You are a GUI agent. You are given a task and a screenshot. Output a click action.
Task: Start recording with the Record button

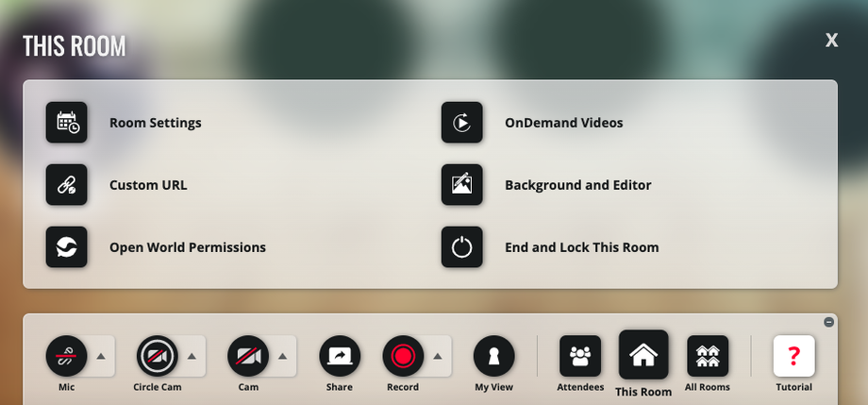403,356
